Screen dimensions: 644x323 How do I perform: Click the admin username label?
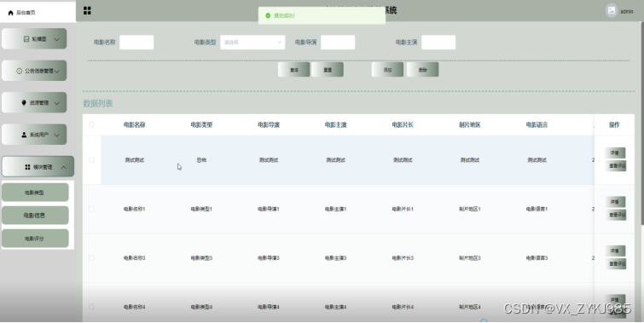(626, 11)
